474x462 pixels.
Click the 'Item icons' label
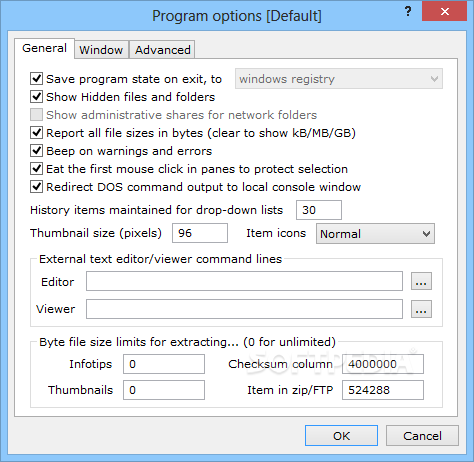click(x=276, y=233)
